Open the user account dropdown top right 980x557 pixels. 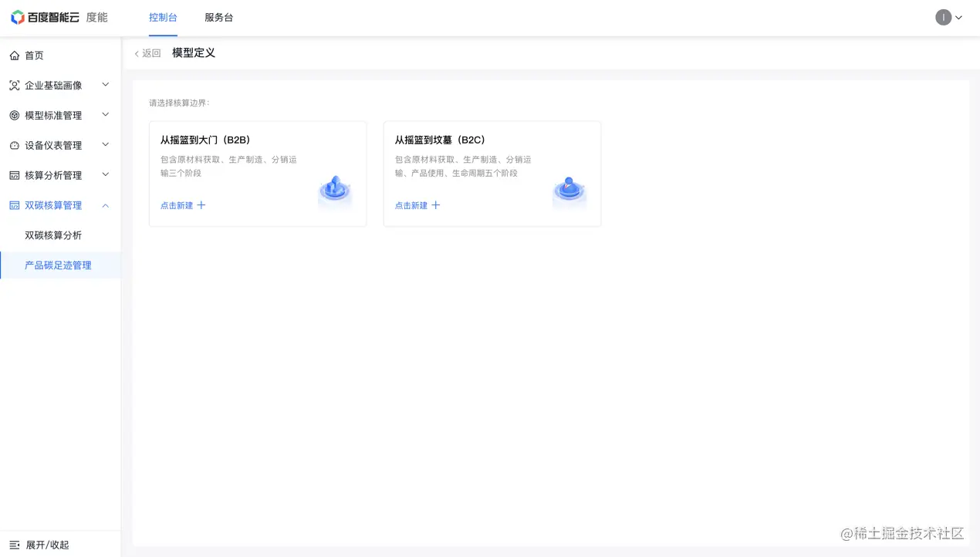pyautogui.click(x=949, y=16)
